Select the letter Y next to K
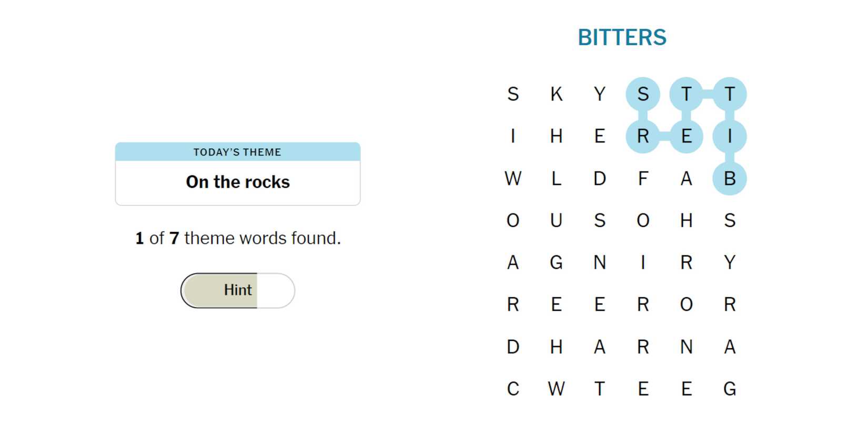This screenshot has width=868, height=434. 600,94
